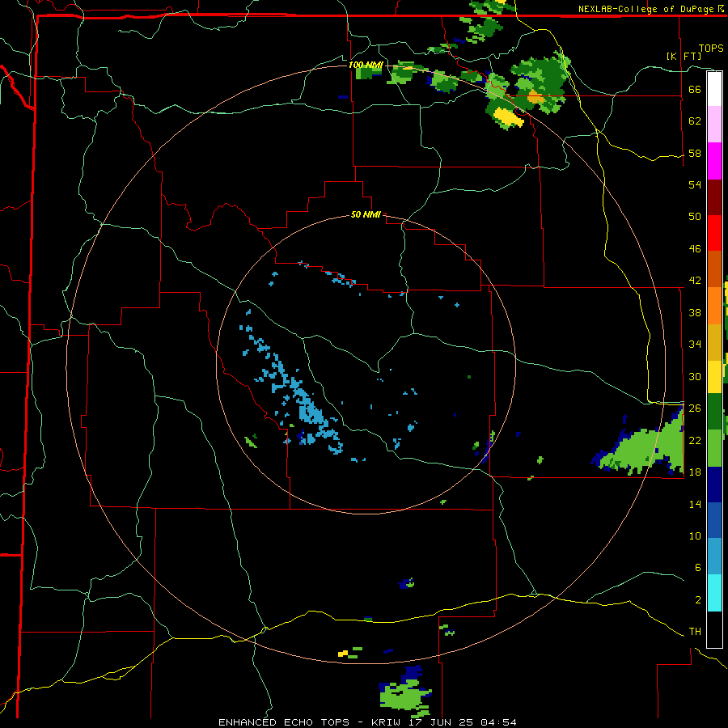Click the '30' legend value

click(695, 376)
